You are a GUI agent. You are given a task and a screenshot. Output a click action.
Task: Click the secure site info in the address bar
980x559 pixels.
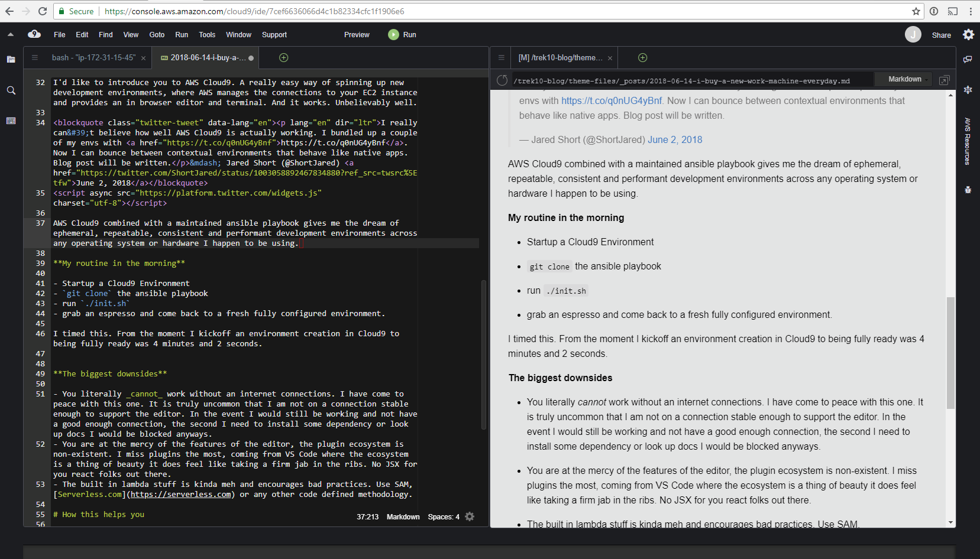[x=76, y=11]
